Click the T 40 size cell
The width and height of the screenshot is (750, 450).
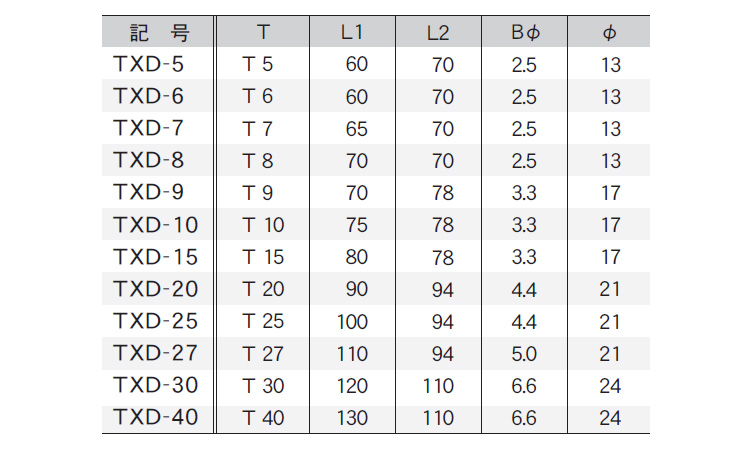click(263, 418)
